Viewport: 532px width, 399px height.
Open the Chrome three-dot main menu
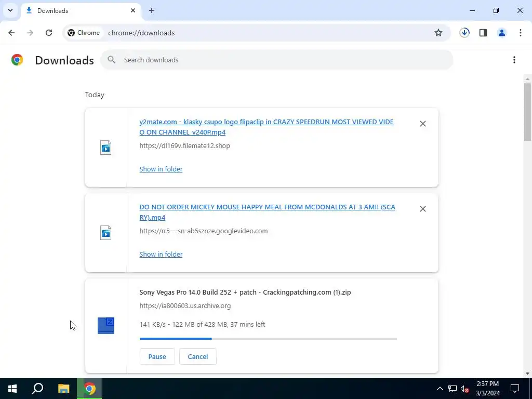(x=521, y=33)
